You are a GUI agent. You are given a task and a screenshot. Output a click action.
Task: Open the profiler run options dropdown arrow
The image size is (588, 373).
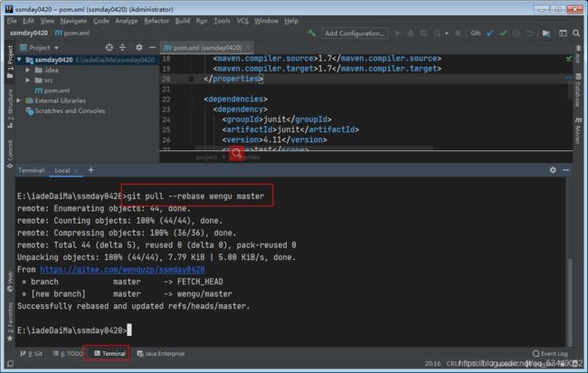(446, 33)
